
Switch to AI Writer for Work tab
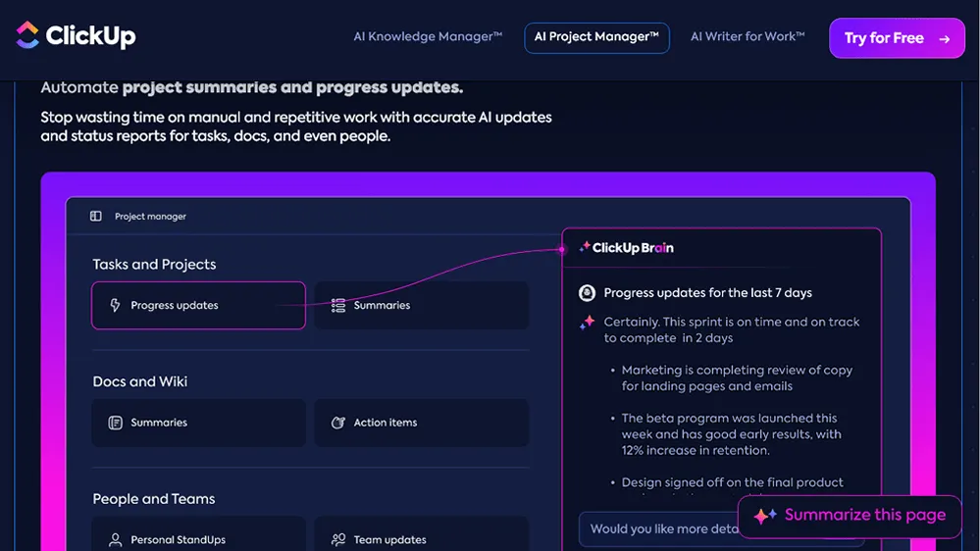point(748,37)
